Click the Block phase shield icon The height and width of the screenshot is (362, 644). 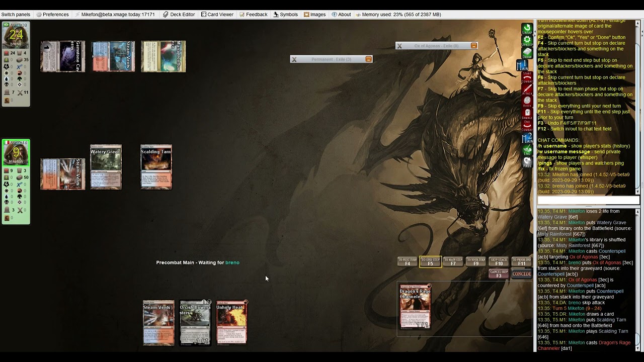point(527,102)
